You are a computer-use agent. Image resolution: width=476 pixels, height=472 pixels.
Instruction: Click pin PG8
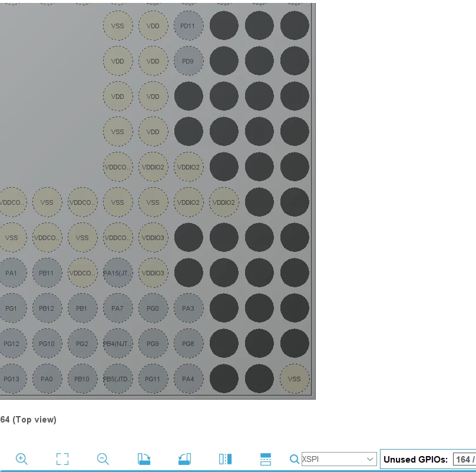click(188, 343)
